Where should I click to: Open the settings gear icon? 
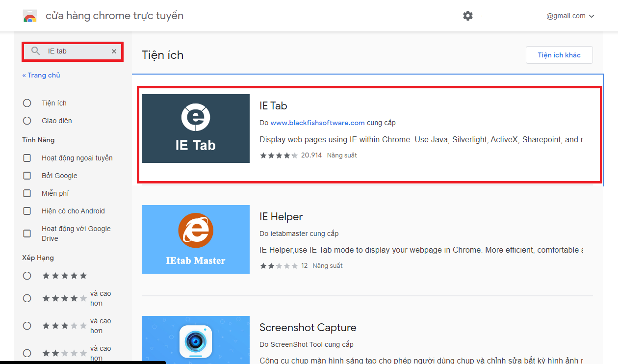coord(468,16)
